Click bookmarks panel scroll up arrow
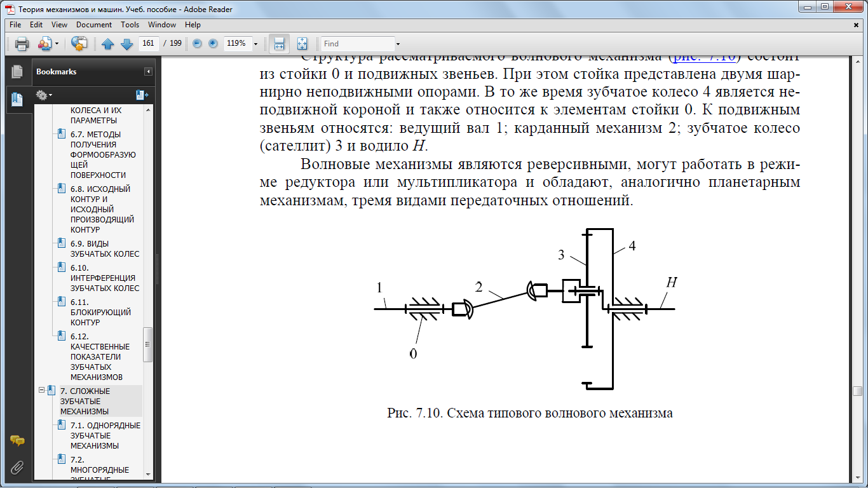The image size is (868, 488). coord(148,111)
